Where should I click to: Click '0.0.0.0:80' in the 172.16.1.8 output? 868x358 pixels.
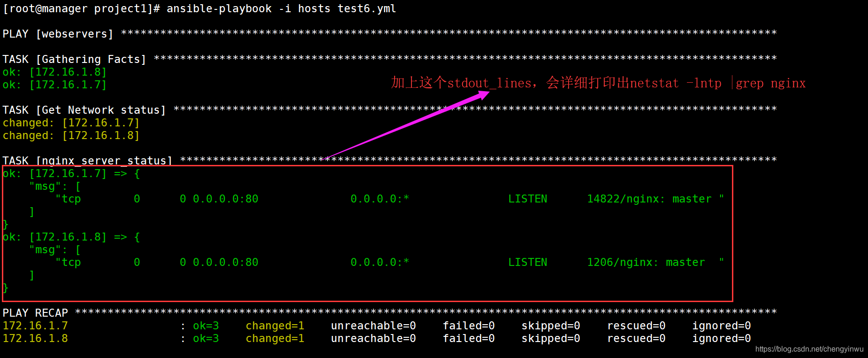(226, 263)
